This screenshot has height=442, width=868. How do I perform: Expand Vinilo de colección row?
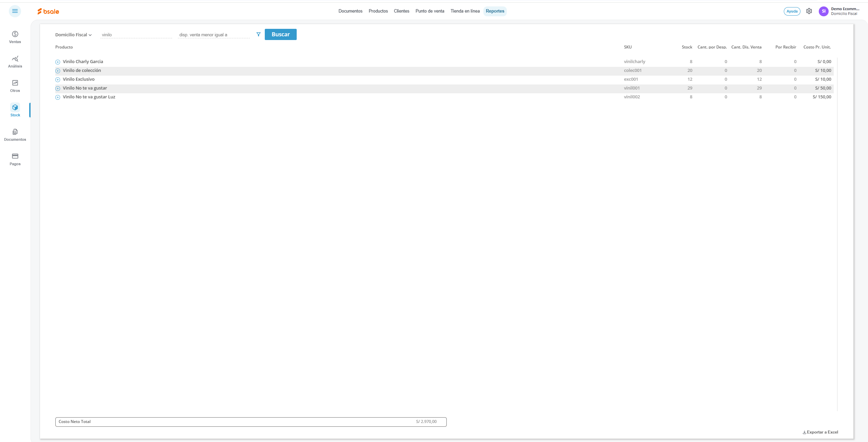58,71
